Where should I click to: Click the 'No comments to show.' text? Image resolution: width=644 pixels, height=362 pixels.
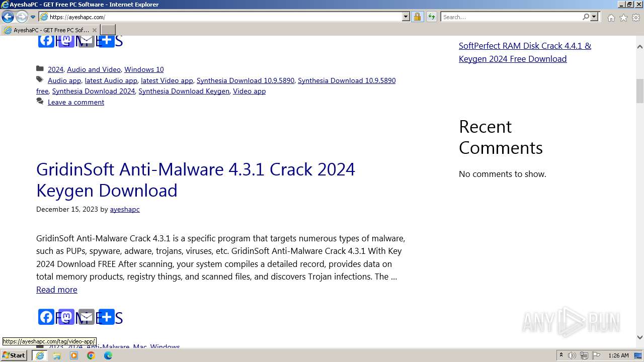(x=502, y=174)
